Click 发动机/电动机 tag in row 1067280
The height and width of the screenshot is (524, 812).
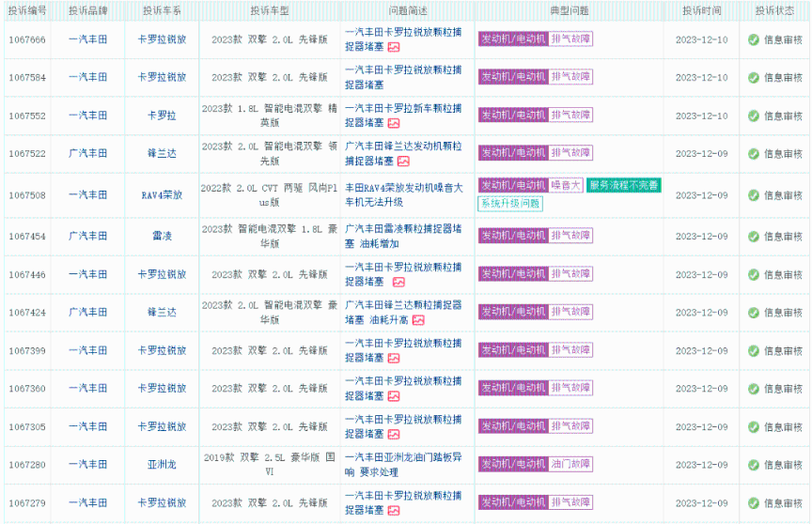pyautogui.click(x=513, y=464)
